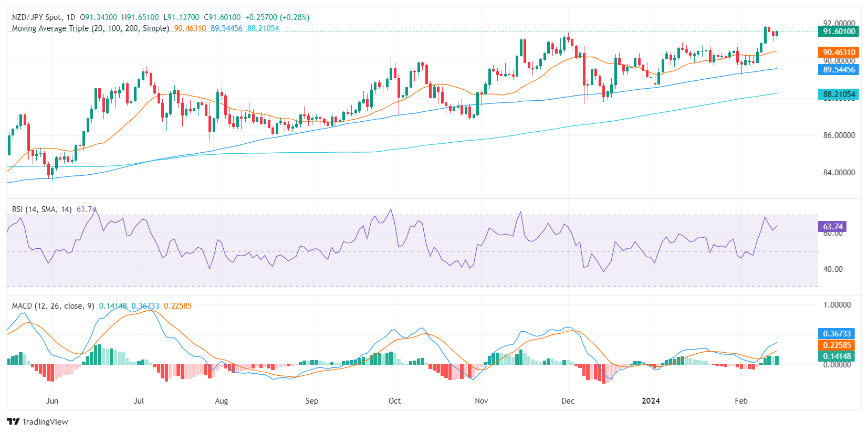Click the 40.00 level on RSI axis

click(833, 269)
